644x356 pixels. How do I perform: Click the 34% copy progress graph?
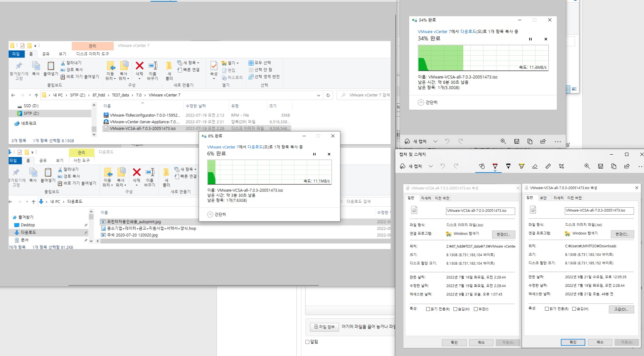pos(483,58)
